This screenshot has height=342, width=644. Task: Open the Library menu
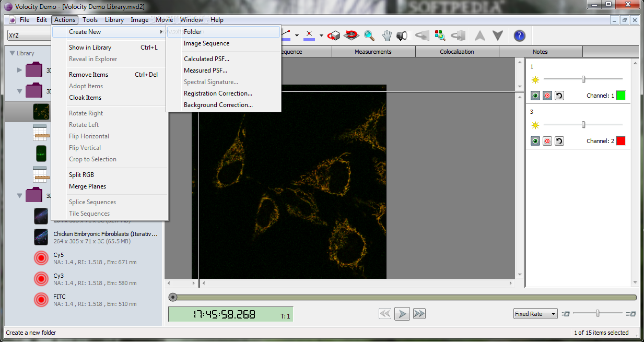point(114,20)
